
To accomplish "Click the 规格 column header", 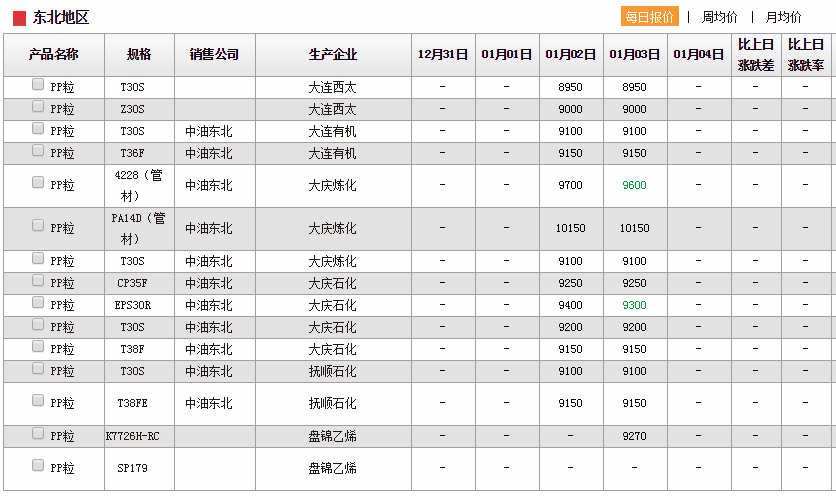I will 139,54.
